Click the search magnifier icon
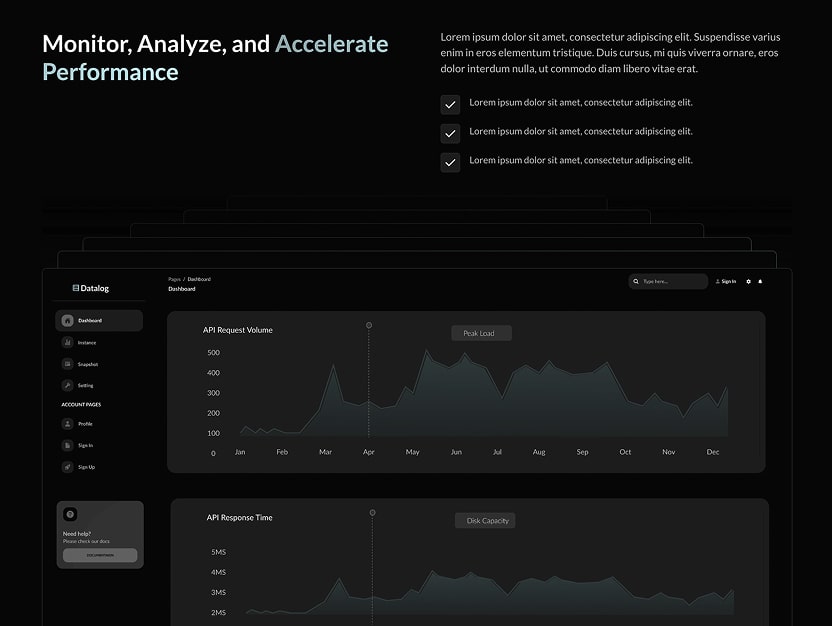Screen dimensions: 832x626 pos(636,281)
